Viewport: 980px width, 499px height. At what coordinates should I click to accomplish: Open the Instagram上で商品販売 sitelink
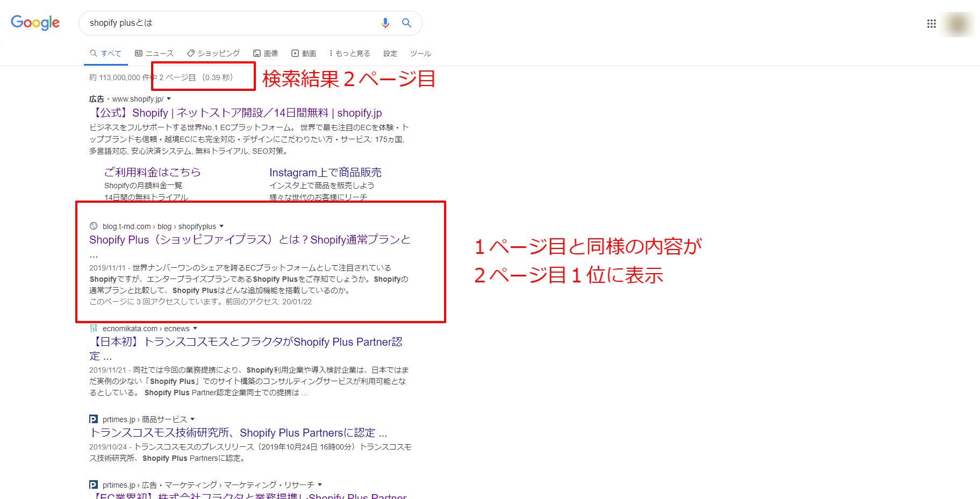(325, 172)
